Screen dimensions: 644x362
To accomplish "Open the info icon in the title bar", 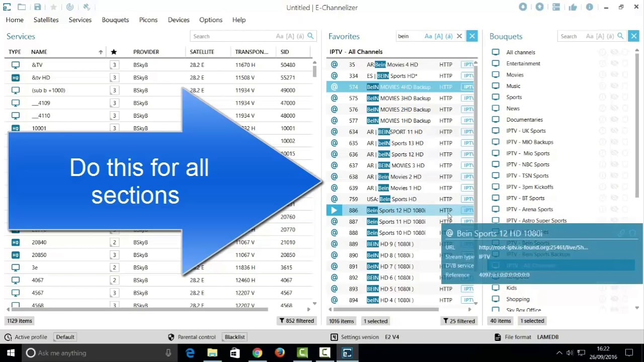I will pyautogui.click(x=589, y=7).
